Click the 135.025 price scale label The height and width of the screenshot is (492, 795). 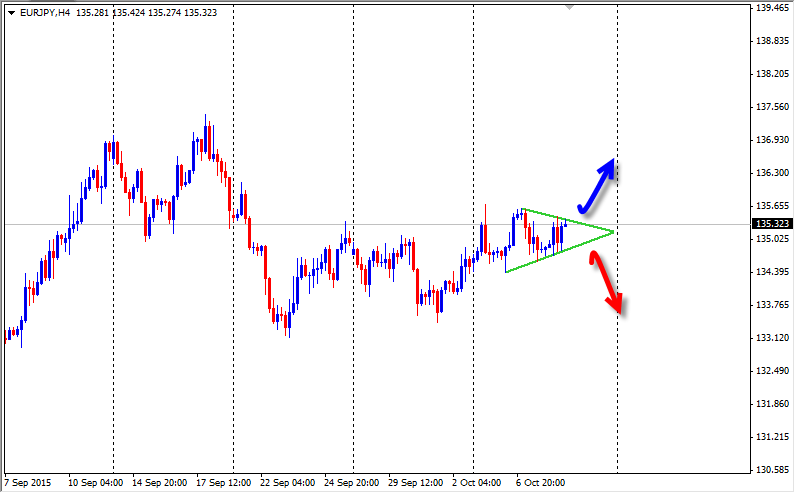pos(772,238)
